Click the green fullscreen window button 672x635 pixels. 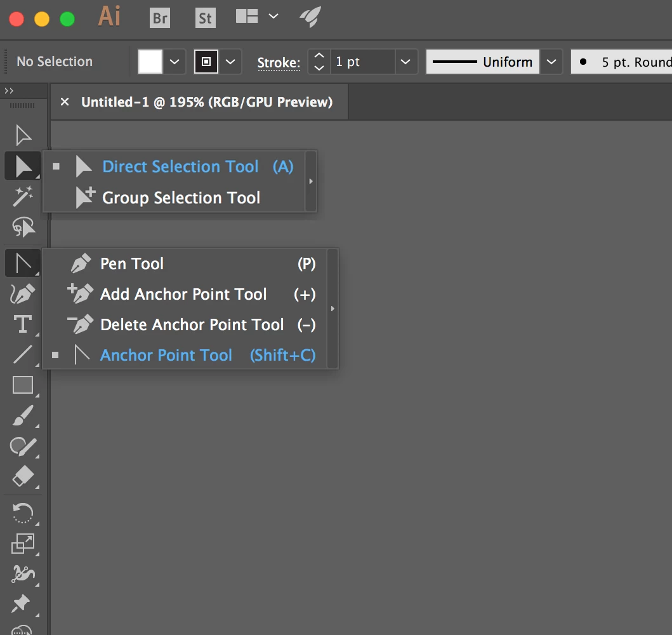pos(67,19)
